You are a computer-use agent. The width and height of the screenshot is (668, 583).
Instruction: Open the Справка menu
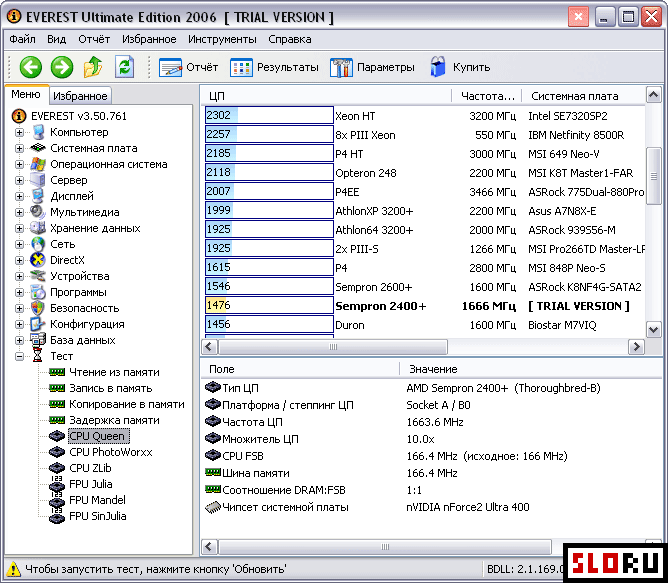point(290,39)
